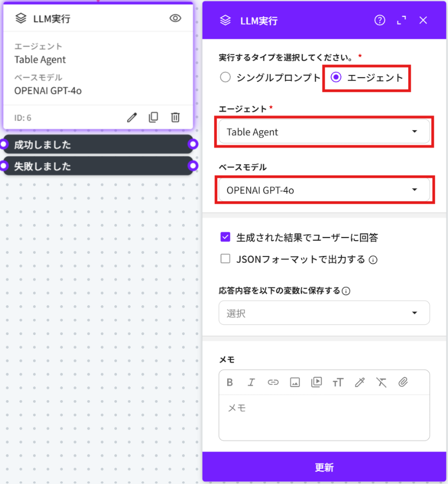This screenshot has width=448, height=484.
Task: Open text size option in memo toolbar
Action: (338, 382)
